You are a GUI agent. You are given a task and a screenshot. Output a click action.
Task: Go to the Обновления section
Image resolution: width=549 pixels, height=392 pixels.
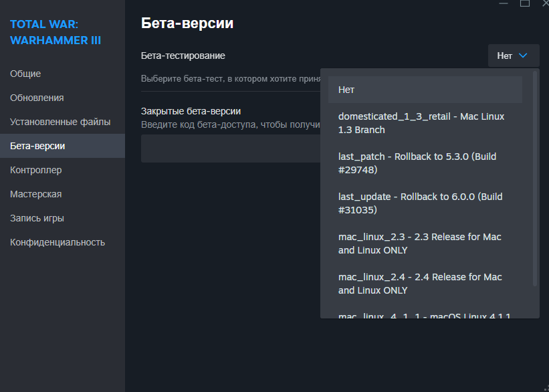(x=62, y=98)
